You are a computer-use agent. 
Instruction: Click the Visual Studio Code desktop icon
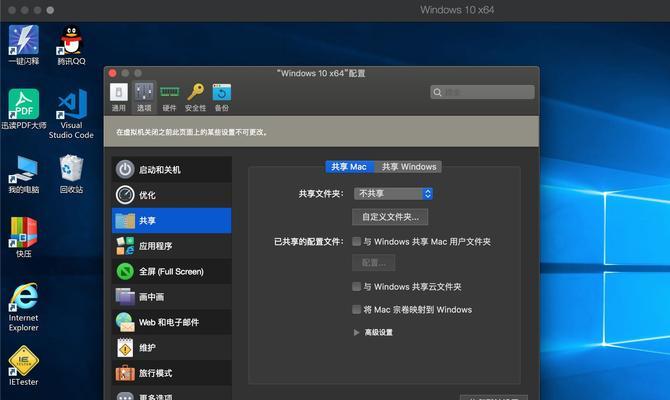click(x=71, y=114)
